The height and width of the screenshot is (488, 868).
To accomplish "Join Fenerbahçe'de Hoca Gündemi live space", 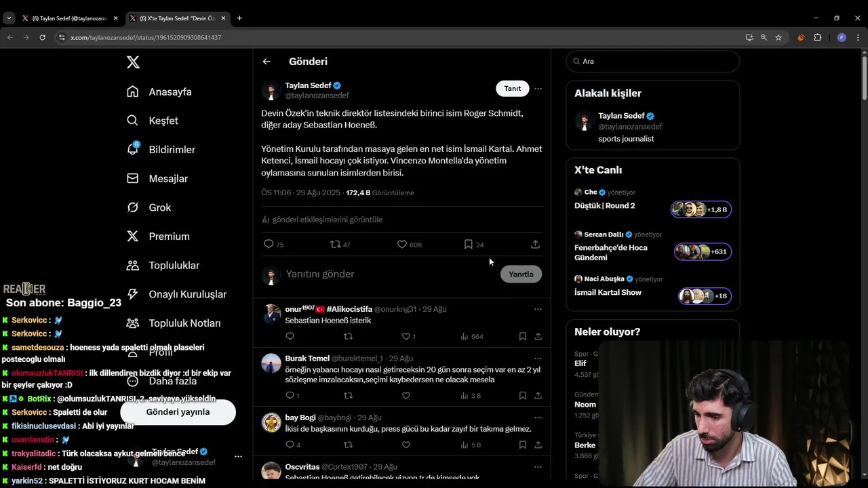I will click(652, 247).
